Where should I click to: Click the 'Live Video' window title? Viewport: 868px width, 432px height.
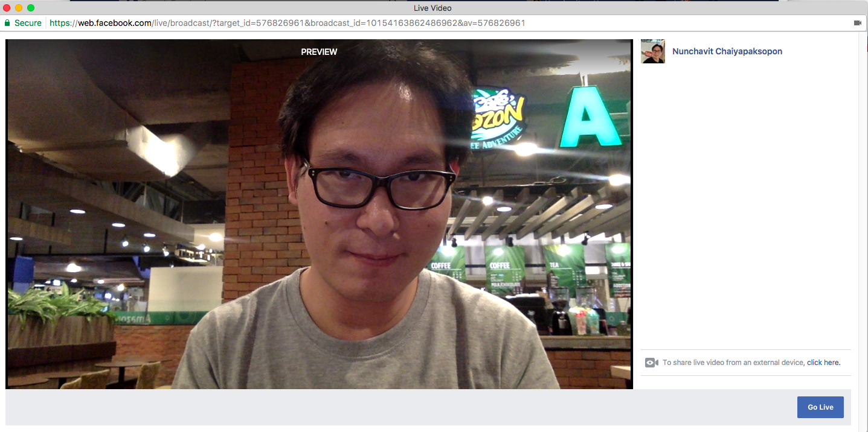click(x=432, y=8)
